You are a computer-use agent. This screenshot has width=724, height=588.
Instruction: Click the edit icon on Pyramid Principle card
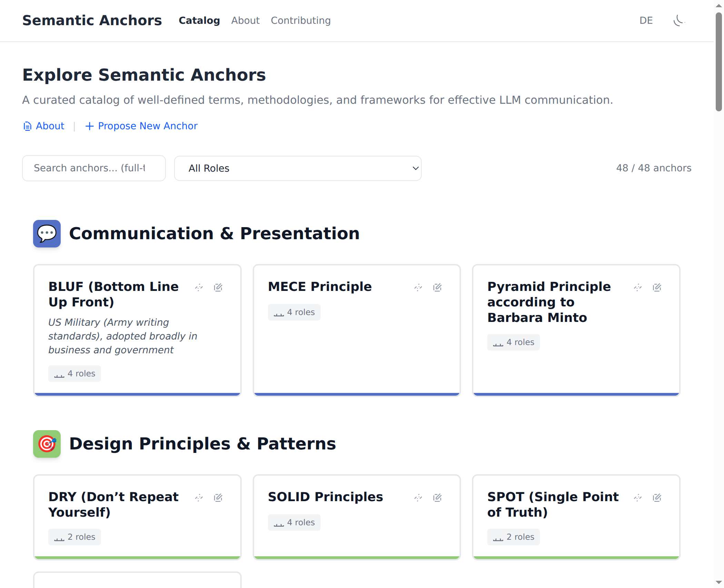(x=657, y=287)
